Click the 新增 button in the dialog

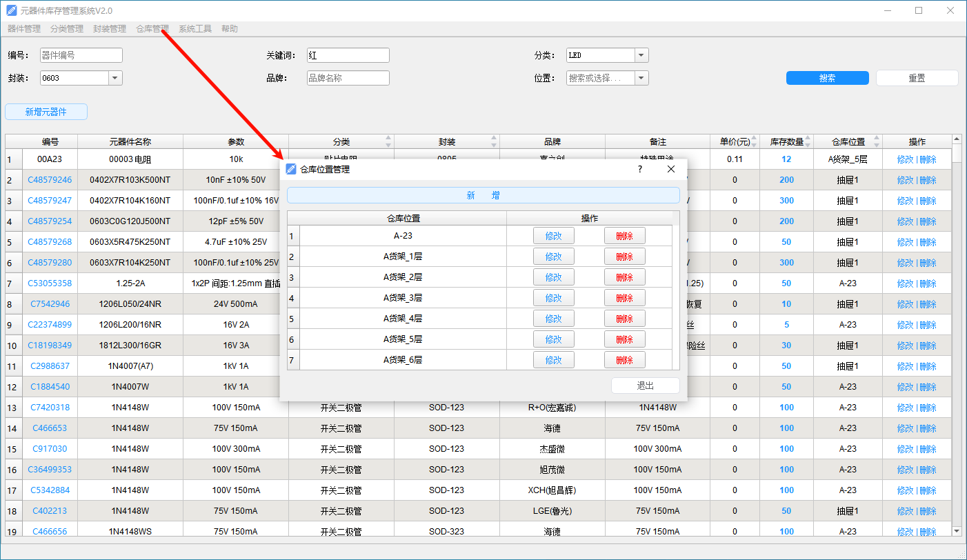(x=483, y=195)
